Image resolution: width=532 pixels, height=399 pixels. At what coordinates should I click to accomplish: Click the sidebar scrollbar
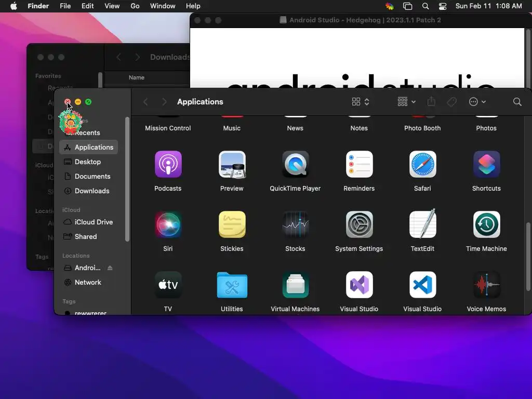click(127, 179)
